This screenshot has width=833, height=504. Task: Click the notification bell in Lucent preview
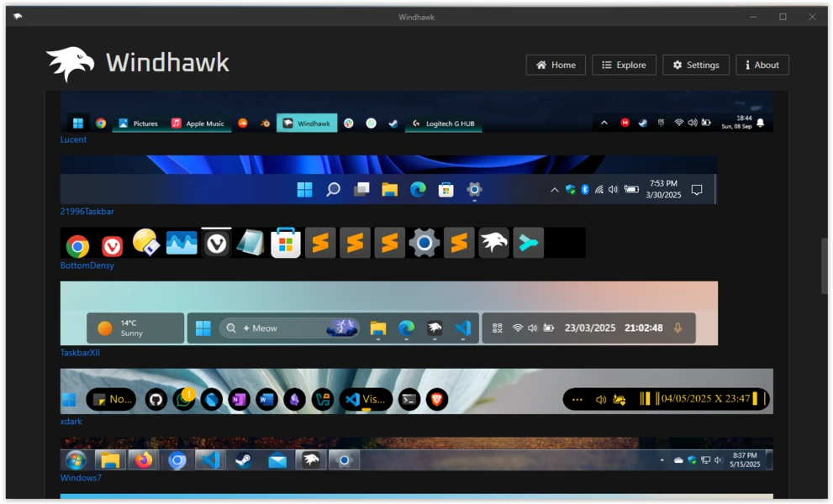(x=760, y=123)
